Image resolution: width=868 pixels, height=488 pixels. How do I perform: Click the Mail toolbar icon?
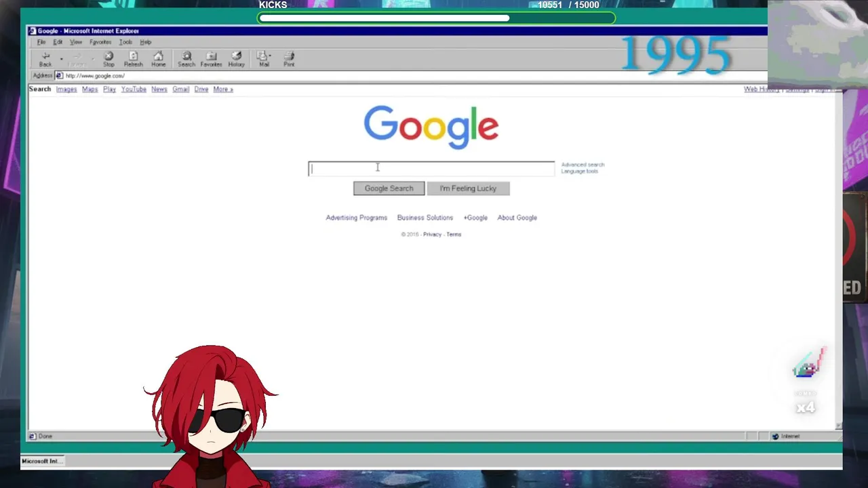pyautogui.click(x=264, y=59)
